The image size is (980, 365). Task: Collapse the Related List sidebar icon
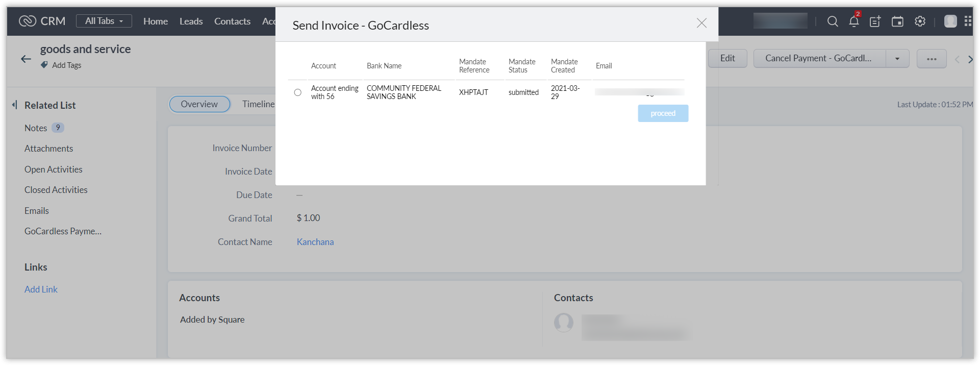coord(14,105)
